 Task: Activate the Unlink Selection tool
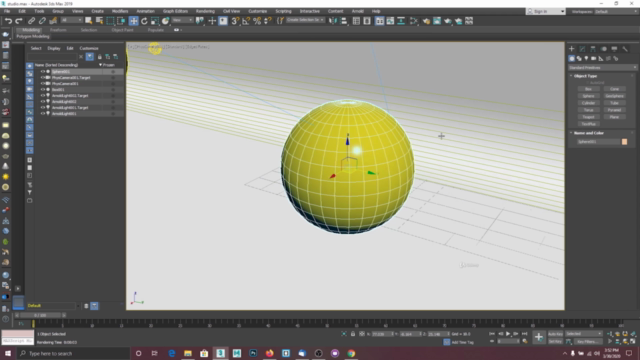pyautogui.click(x=42, y=20)
